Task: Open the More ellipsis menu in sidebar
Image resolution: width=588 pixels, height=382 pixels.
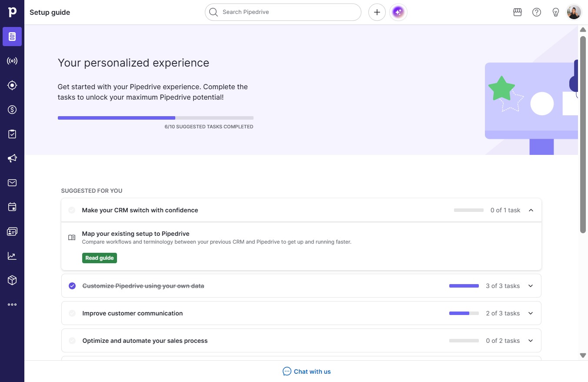Action: [x=12, y=305]
